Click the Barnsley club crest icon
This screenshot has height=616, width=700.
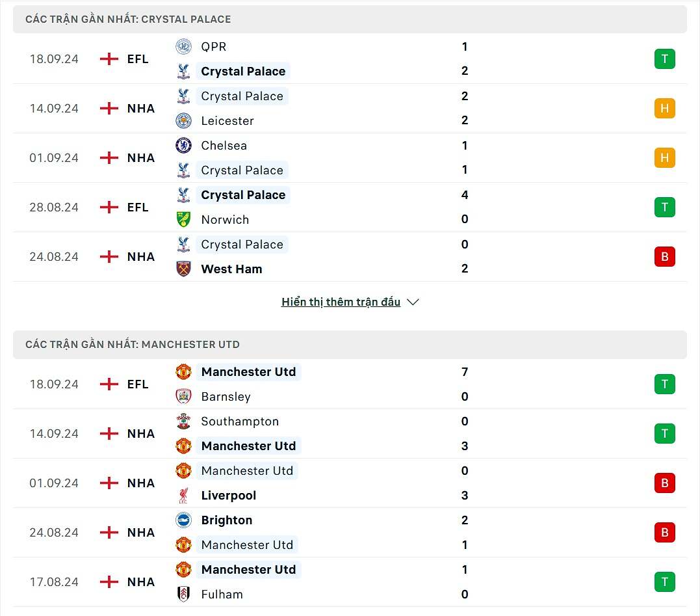pos(183,396)
